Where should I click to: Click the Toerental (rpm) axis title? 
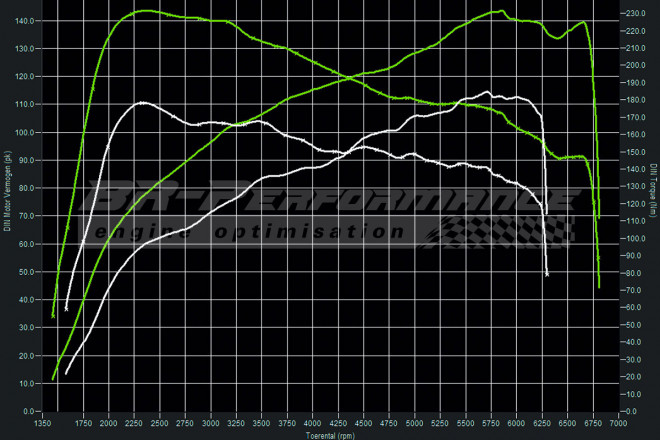[x=330, y=434]
